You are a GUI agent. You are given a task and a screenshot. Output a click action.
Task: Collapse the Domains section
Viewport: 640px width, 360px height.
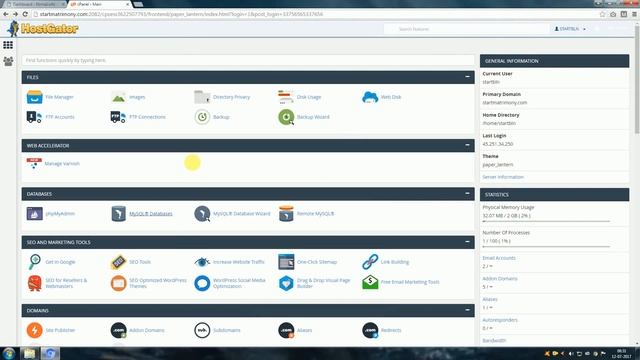point(467,310)
